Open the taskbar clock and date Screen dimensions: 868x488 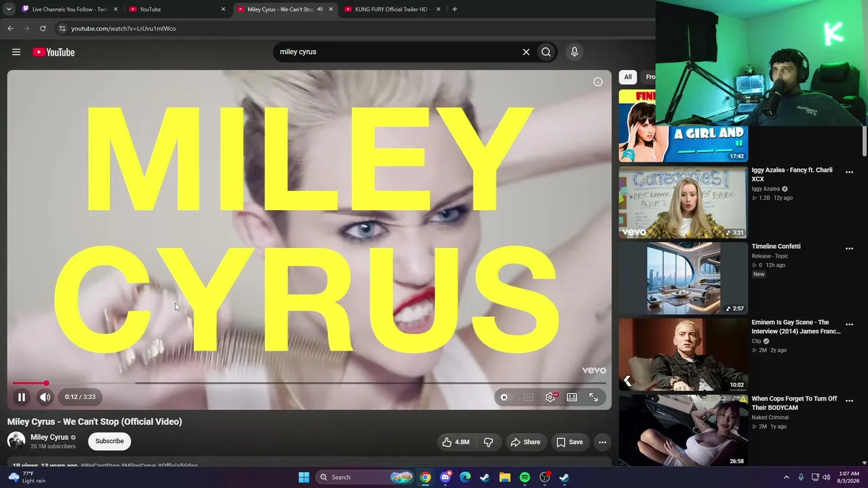point(848,477)
